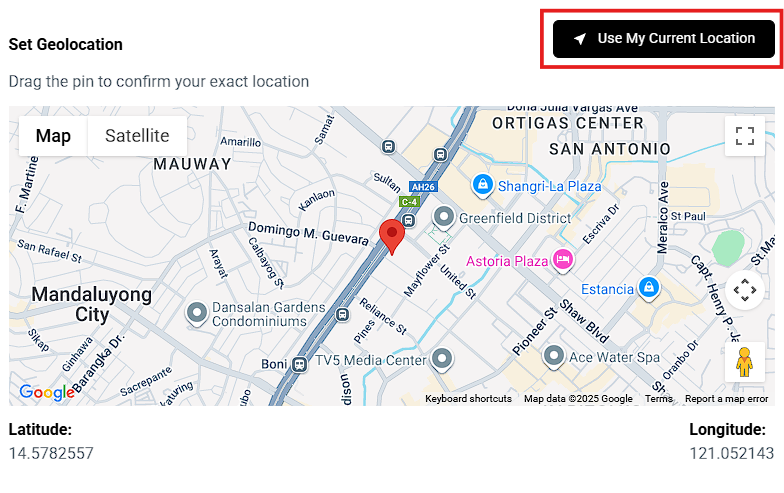Open the map Terms link
Screen dimensions: 784x493
[x=659, y=398]
